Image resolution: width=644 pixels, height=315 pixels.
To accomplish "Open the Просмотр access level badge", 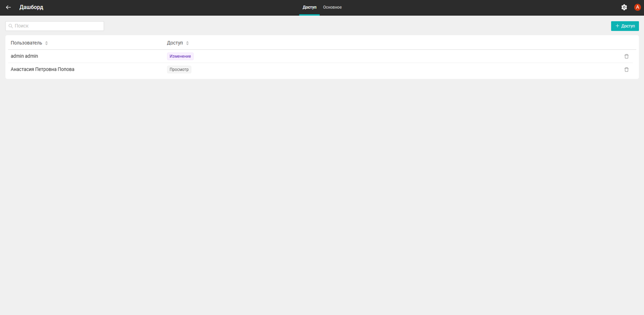I will pyautogui.click(x=179, y=69).
